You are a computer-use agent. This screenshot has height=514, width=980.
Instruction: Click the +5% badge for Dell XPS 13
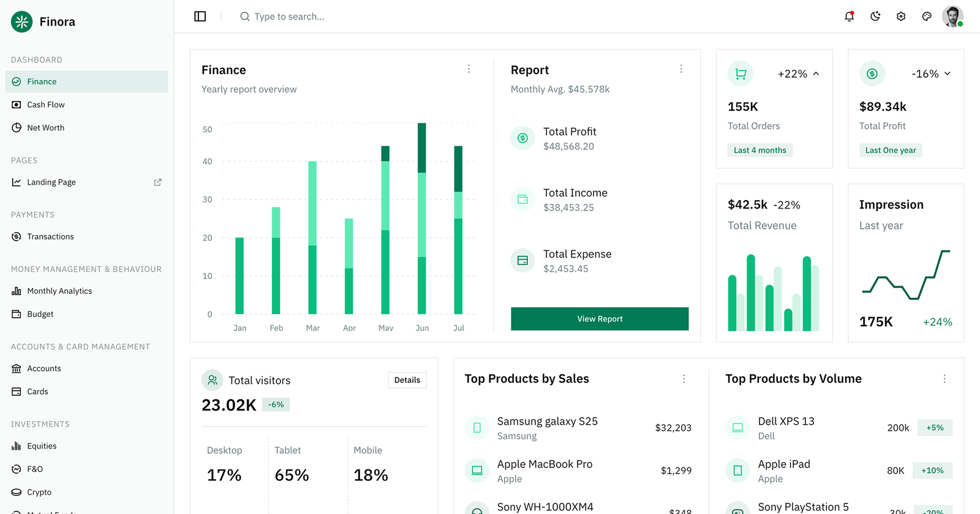(935, 428)
